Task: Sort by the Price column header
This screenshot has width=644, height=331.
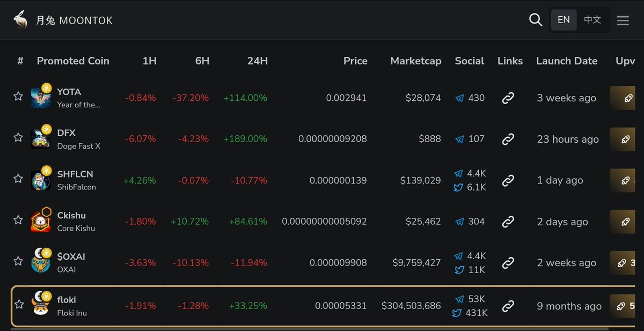Action: 355,61
